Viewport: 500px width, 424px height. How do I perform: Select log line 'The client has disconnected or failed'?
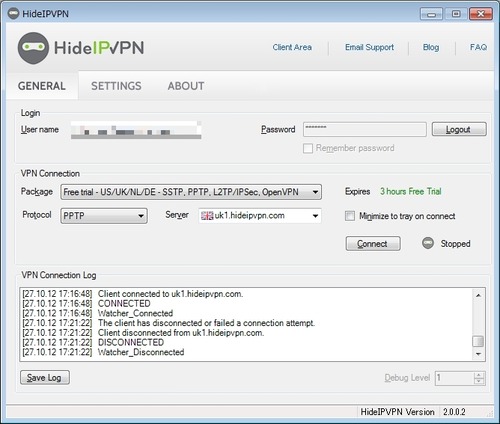[x=206, y=323]
